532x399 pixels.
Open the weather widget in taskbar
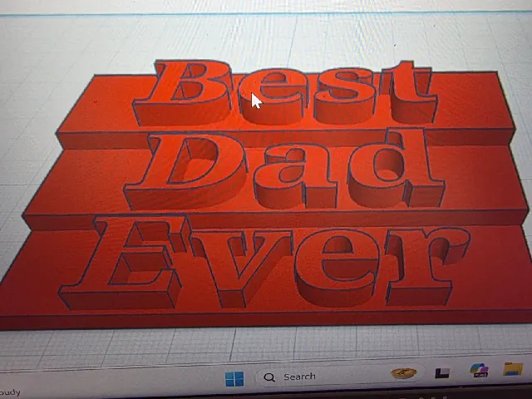[x=10, y=392]
